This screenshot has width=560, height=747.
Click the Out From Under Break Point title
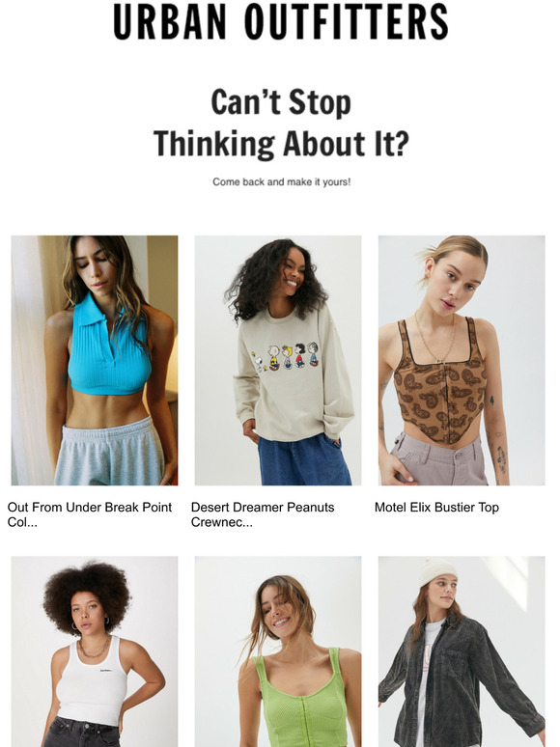click(90, 514)
